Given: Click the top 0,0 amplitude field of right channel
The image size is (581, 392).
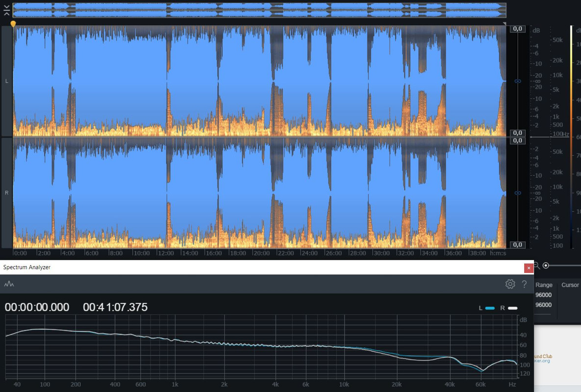Looking at the screenshot, I should click(x=518, y=141).
